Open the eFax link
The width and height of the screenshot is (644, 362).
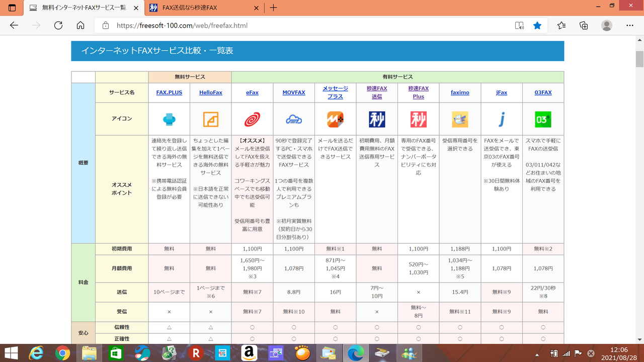[x=252, y=93]
